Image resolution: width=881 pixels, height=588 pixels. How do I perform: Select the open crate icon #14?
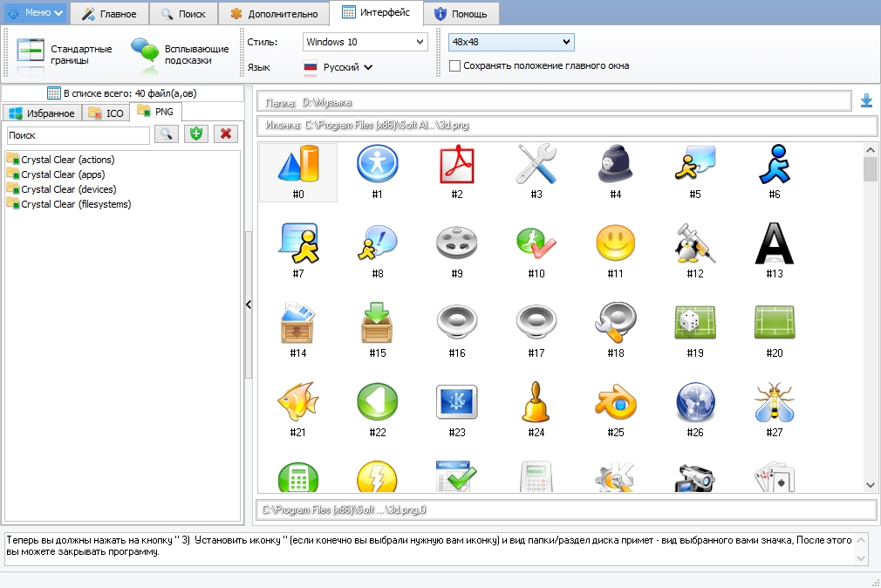click(298, 323)
